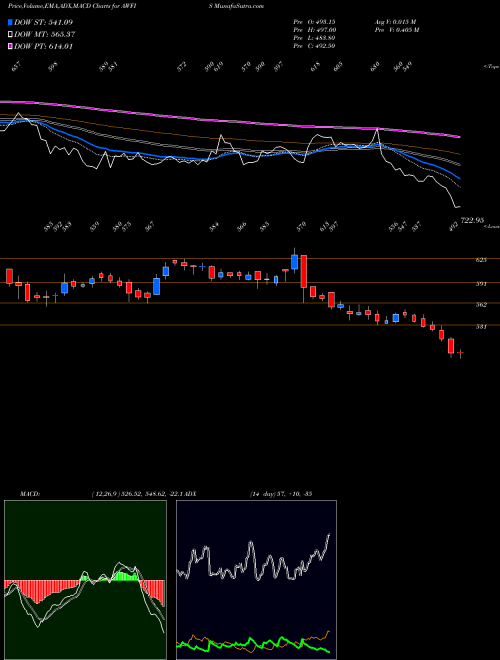
Task: Click the 'Avg V: 0.015 M' volume text
Action: [395, 22]
